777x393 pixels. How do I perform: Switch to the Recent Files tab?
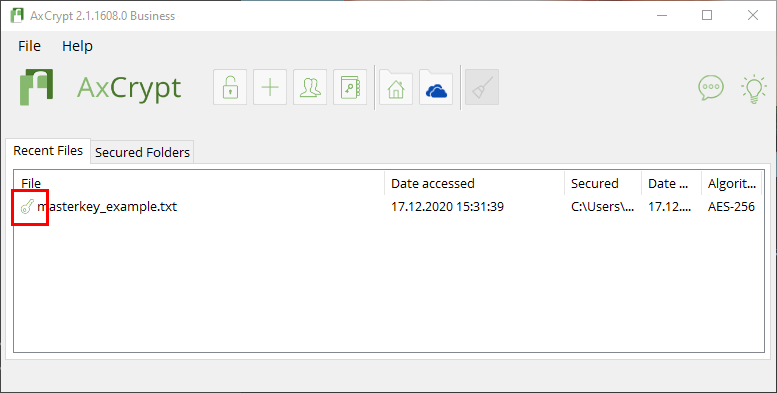(x=48, y=151)
